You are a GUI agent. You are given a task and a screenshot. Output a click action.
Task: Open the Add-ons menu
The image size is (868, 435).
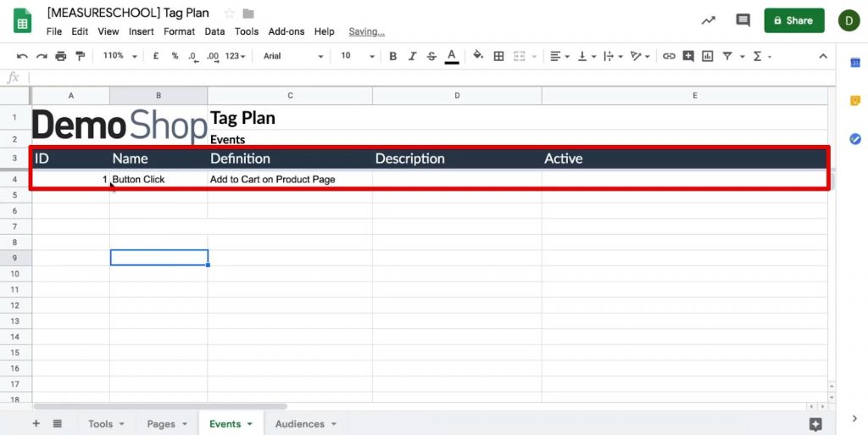tap(287, 31)
